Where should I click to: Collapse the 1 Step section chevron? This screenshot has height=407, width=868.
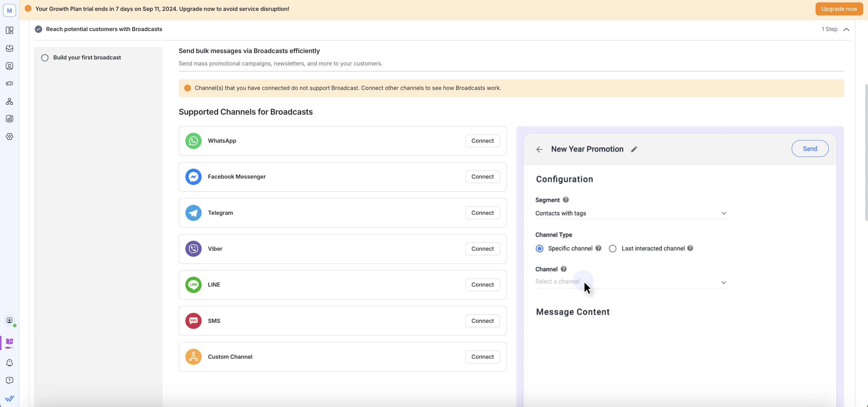tap(846, 29)
